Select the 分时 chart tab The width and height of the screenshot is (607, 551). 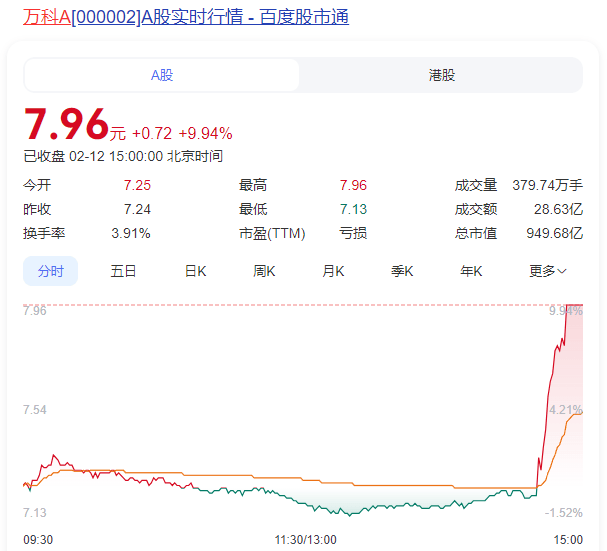(51, 271)
